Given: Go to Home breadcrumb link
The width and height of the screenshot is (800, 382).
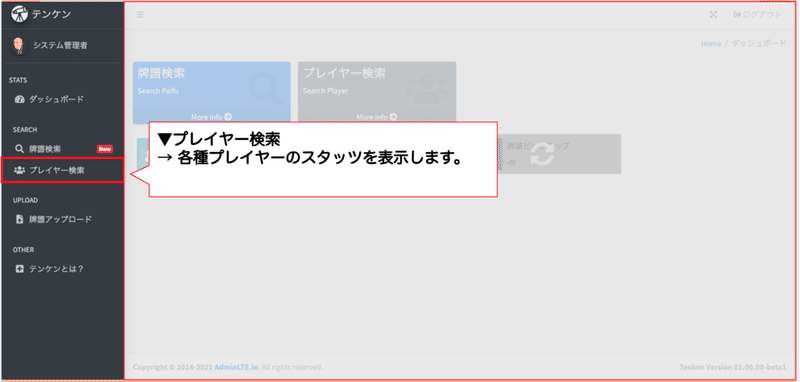Looking at the screenshot, I should point(711,43).
